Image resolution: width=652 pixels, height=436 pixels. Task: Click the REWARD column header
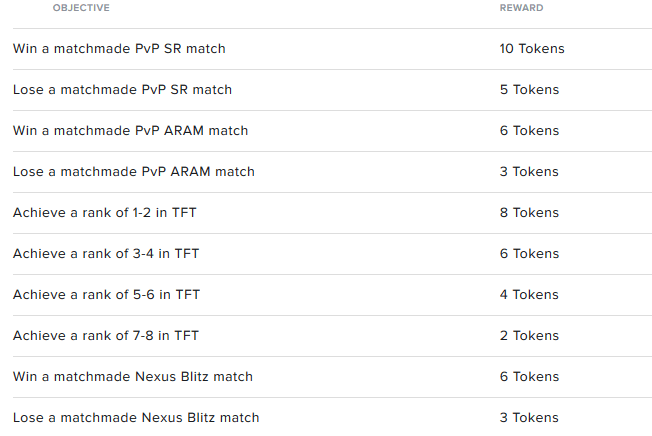[x=521, y=8]
